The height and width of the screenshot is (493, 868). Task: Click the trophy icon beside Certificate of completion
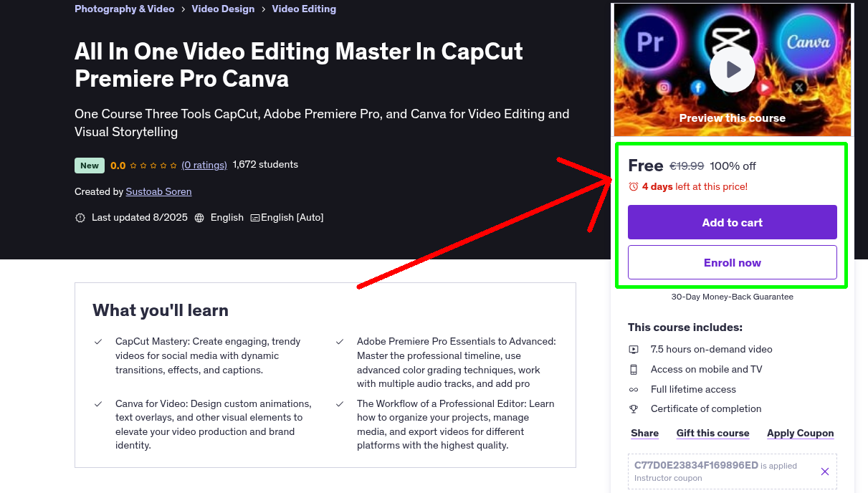[634, 409]
